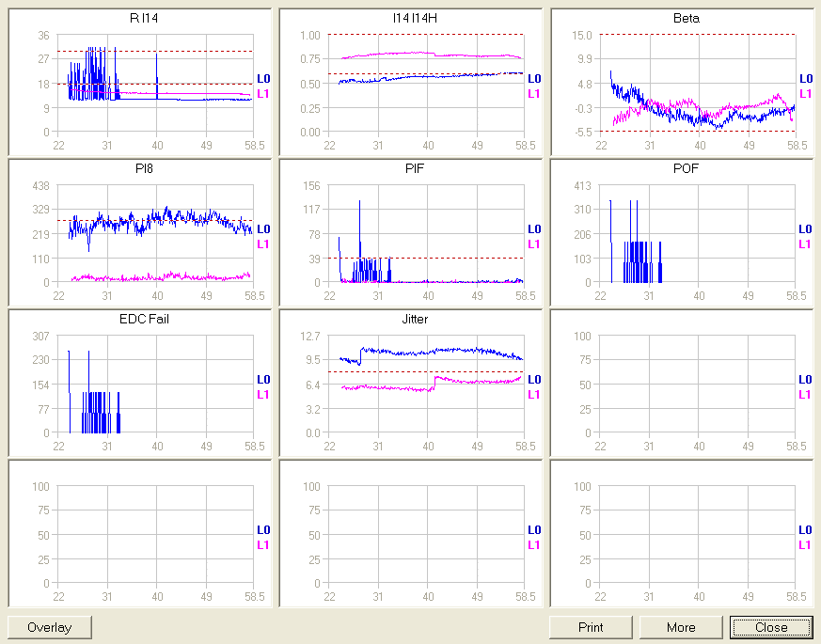
Task: Select the R I14 chart plot
Action: point(155,84)
